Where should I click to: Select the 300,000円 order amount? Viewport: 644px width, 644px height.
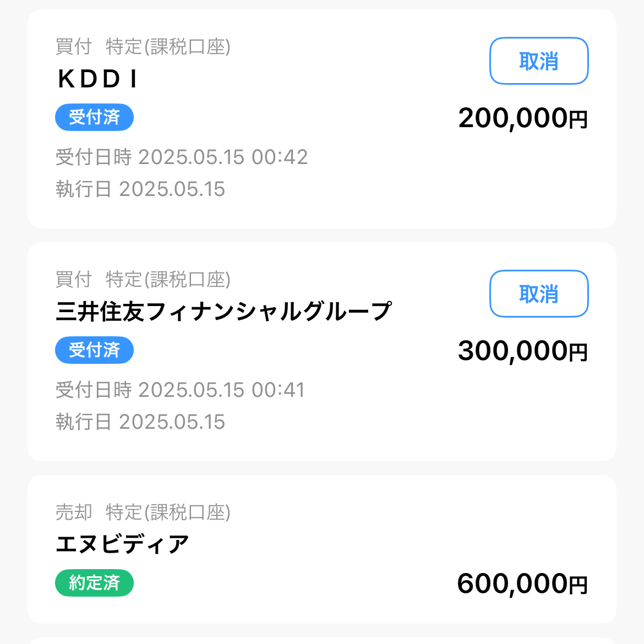(x=522, y=351)
